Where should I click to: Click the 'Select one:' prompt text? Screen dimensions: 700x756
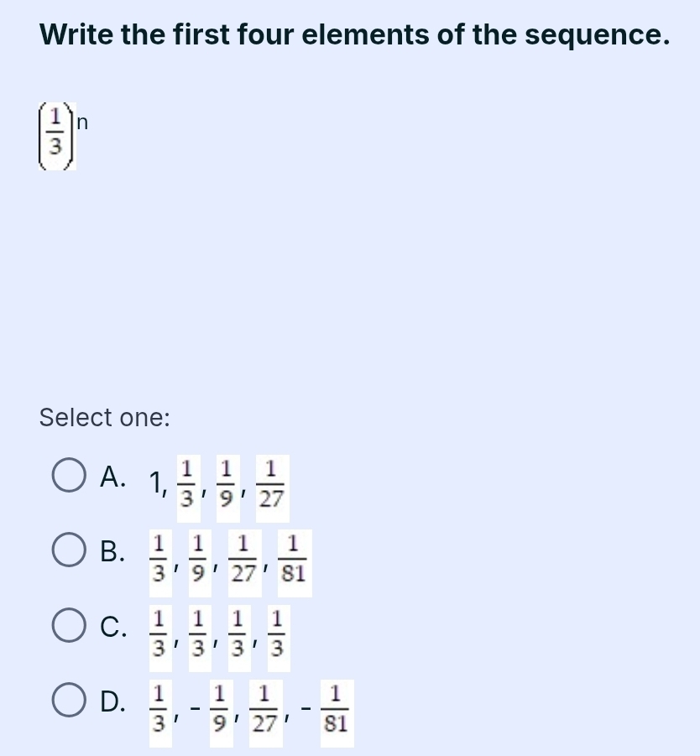coord(104,416)
